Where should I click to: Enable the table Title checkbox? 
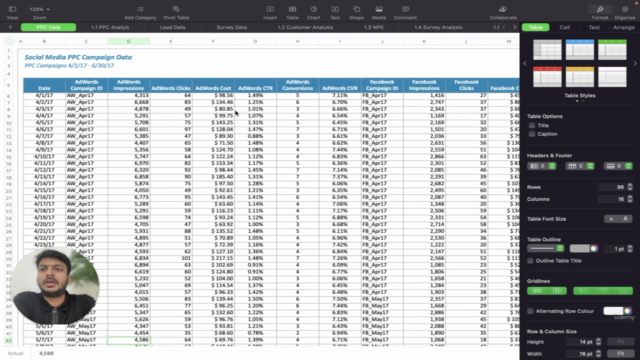[x=532, y=125]
